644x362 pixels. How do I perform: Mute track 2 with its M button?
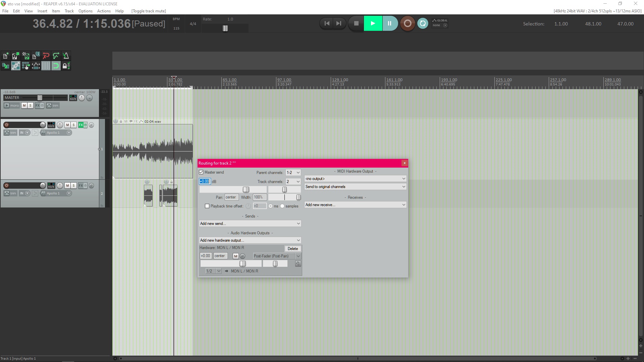tap(67, 186)
